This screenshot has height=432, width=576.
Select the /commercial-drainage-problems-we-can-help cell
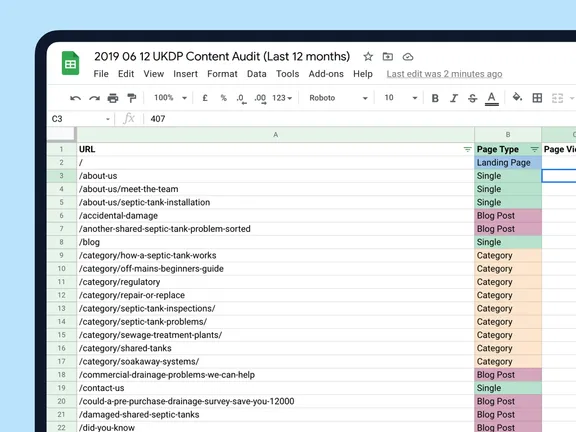point(276,375)
